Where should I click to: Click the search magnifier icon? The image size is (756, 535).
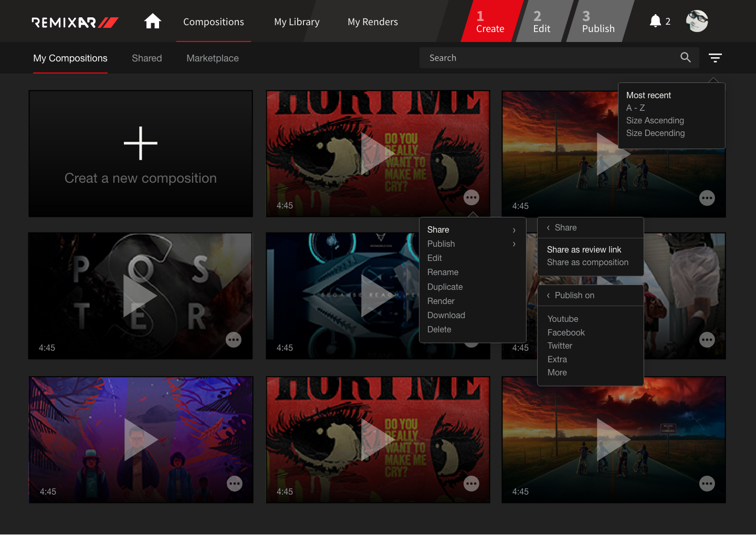point(686,57)
